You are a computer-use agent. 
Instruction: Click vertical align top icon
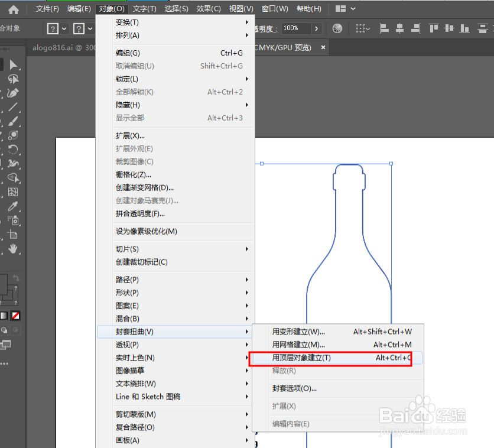pos(434,29)
